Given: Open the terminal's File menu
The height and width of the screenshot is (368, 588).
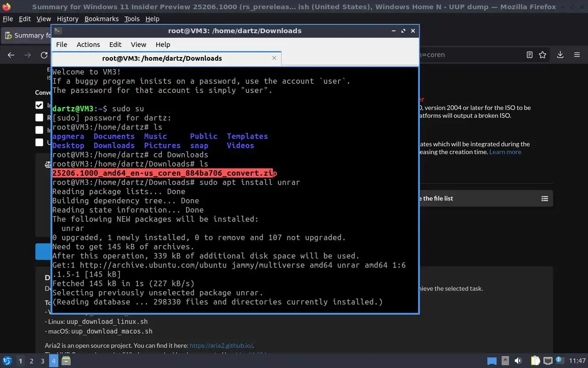Looking at the screenshot, I should pyautogui.click(x=62, y=45).
